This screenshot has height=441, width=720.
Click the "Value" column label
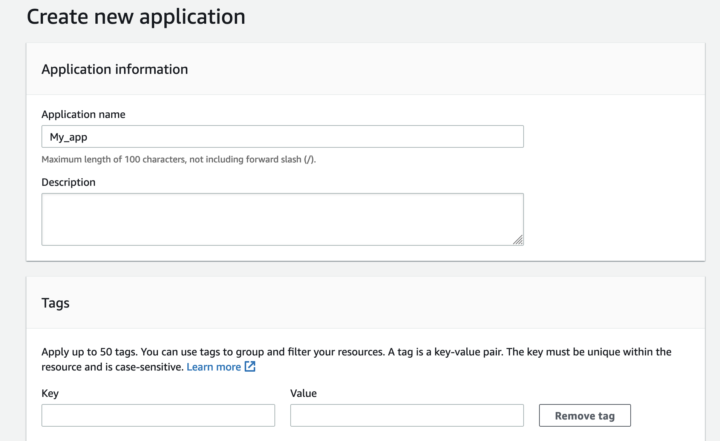[303, 394]
